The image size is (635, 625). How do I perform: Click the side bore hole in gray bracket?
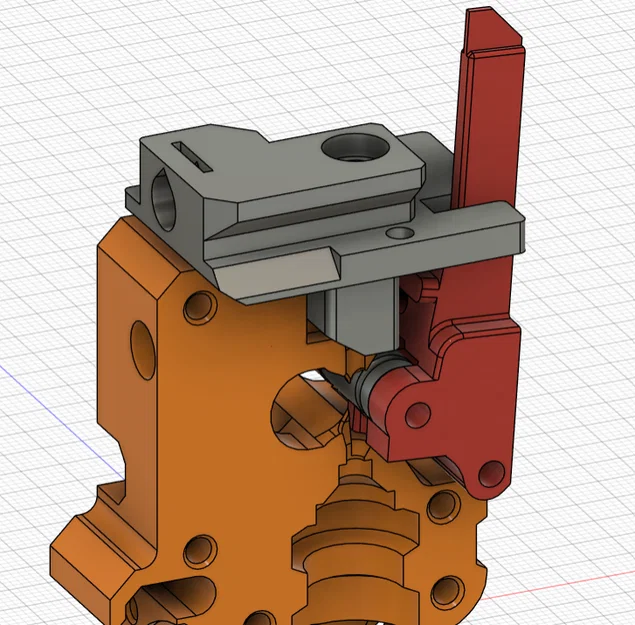164,200
